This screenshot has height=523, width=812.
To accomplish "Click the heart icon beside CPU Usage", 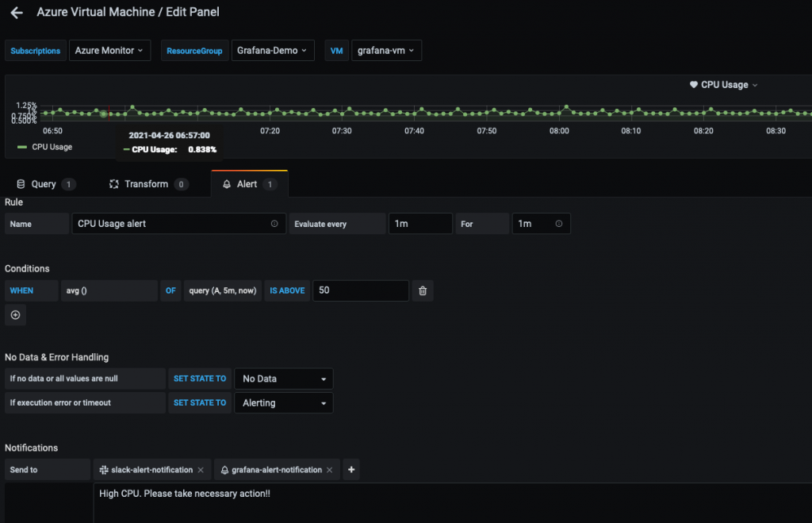I will [x=693, y=84].
